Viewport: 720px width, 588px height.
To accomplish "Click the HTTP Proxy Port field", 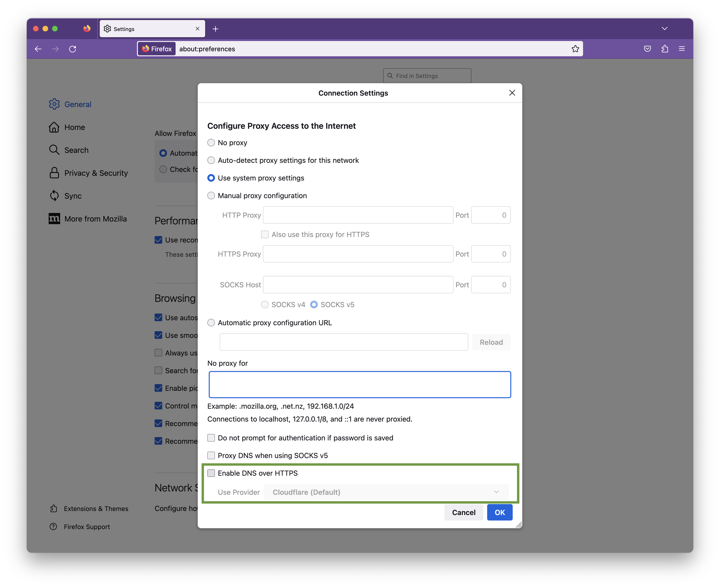I will [491, 215].
